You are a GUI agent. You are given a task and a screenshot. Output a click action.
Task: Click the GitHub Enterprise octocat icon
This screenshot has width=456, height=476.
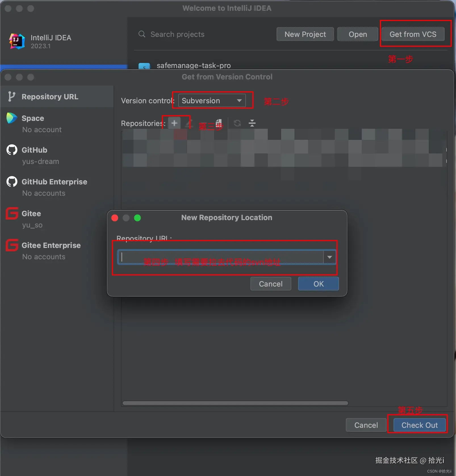coord(12,182)
